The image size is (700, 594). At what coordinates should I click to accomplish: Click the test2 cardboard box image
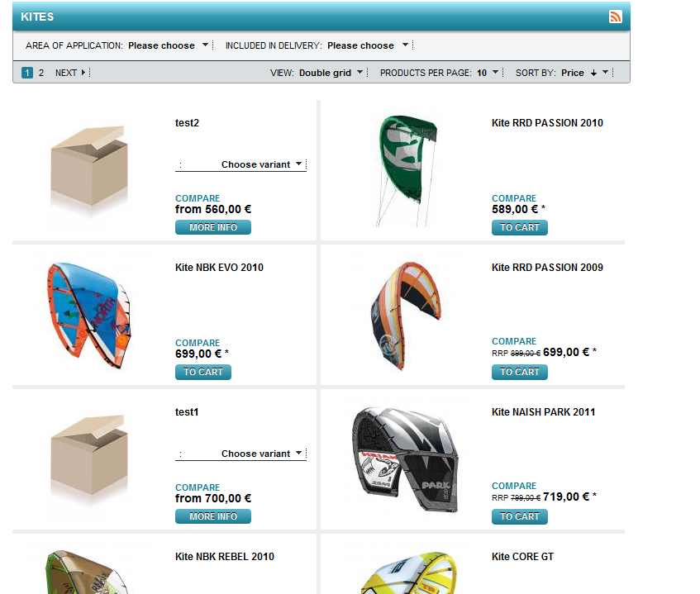(x=89, y=169)
